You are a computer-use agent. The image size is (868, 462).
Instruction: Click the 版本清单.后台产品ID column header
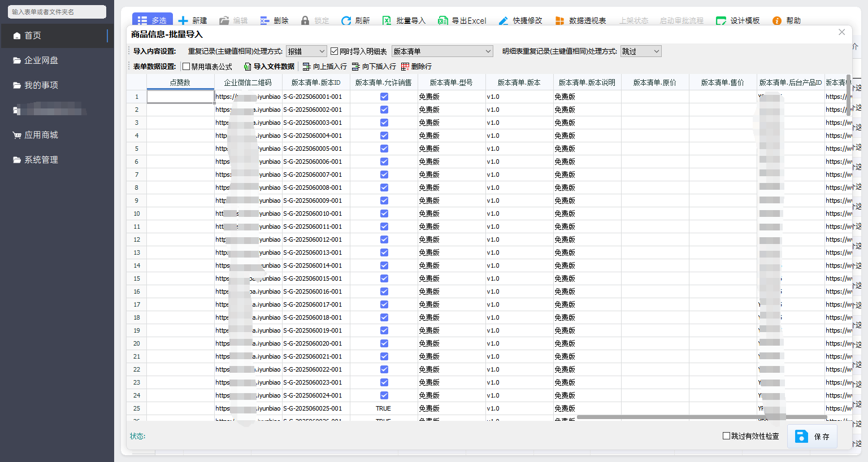[791, 82]
